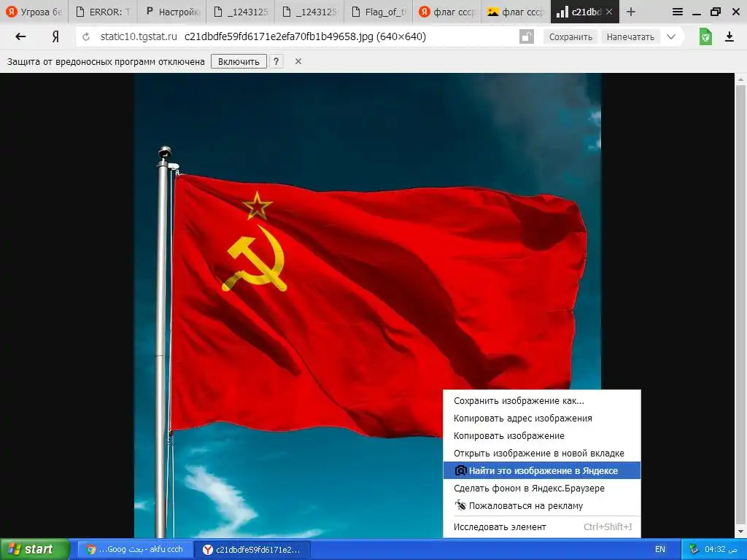Expand the chevron next to Напечатать
This screenshot has width=747, height=560.
pos(671,36)
